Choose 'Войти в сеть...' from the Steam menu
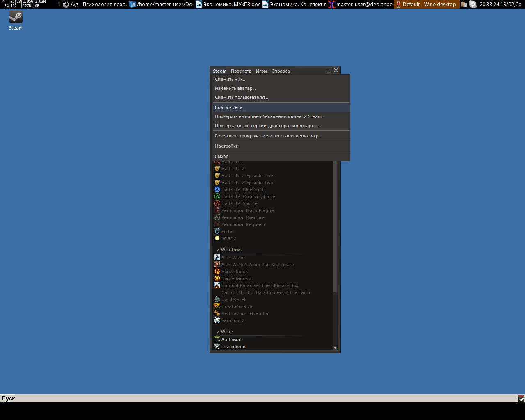The height and width of the screenshot is (420, 525). (x=230, y=107)
